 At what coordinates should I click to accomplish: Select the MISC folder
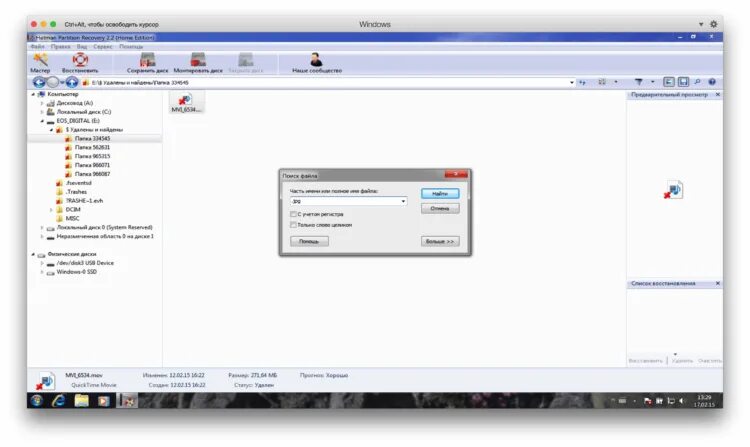pyautogui.click(x=72, y=218)
